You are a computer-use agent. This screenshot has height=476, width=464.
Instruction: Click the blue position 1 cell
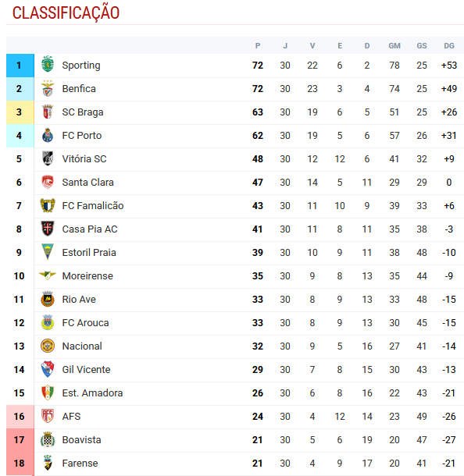pos(20,66)
